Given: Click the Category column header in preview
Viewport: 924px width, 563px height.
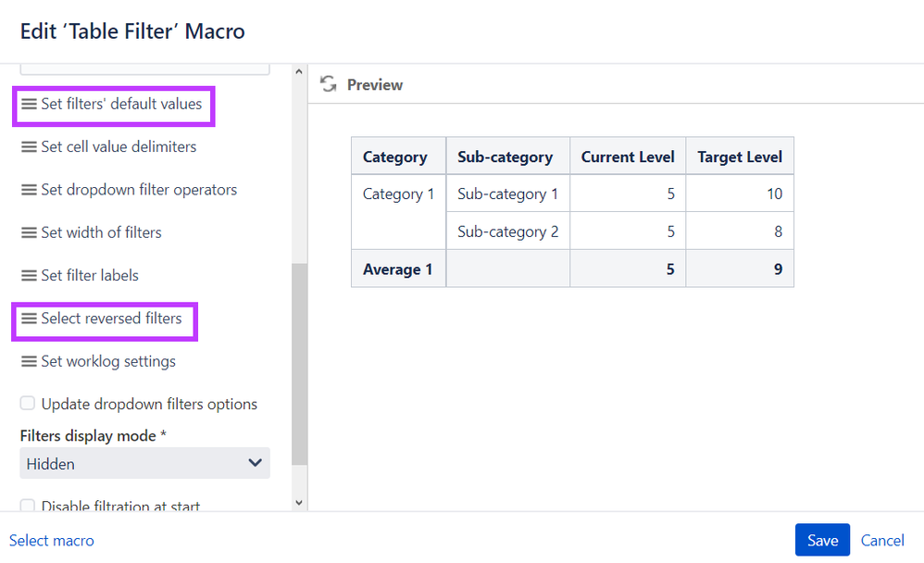Looking at the screenshot, I should point(395,156).
